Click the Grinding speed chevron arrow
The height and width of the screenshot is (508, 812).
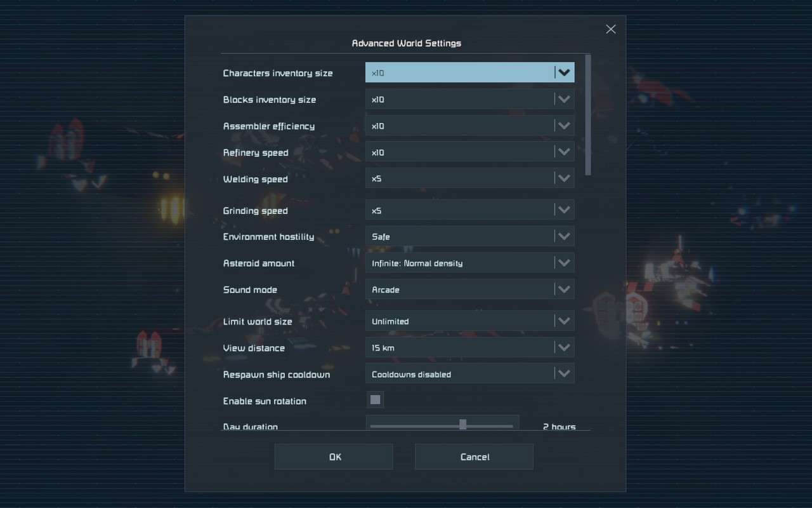tap(564, 210)
